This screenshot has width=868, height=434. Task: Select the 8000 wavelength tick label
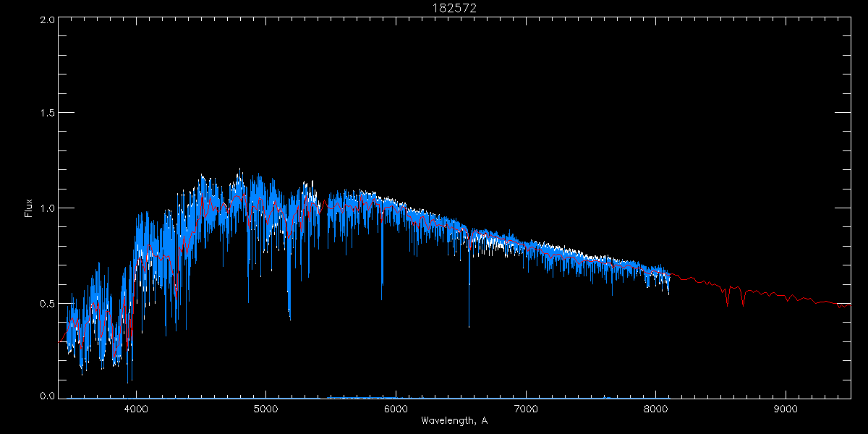pos(655,409)
